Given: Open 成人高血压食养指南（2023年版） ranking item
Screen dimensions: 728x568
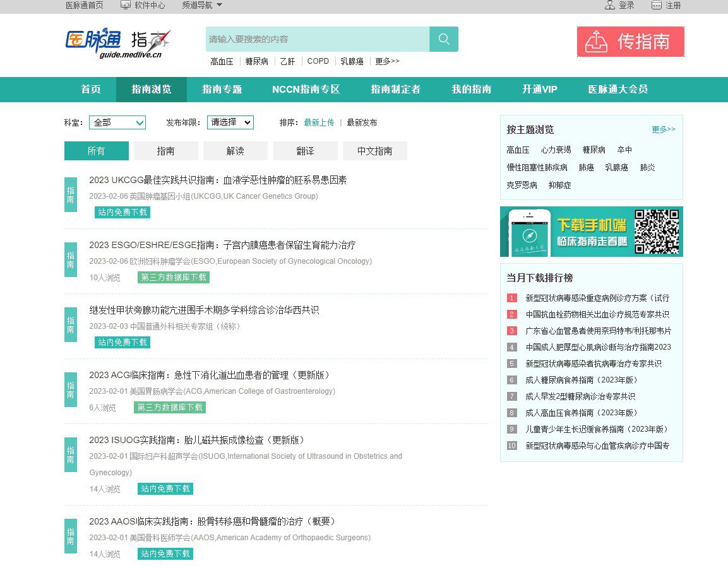Looking at the screenshot, I should point(582,413).
